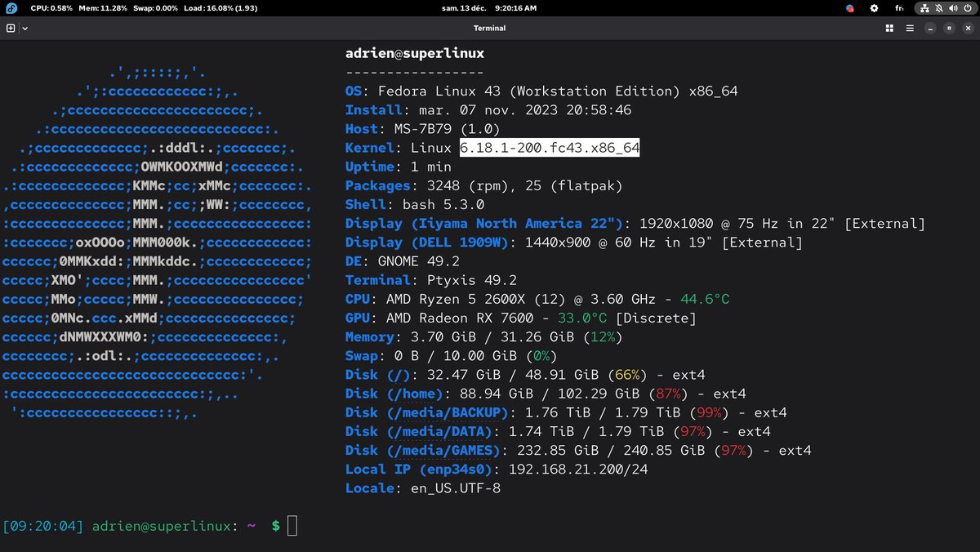Click the highlighted kernel version 6.18.1-200.fc43.x86_64
This screenshot has width=980, height=552.
pyautogui.click(x=550, y=148)
